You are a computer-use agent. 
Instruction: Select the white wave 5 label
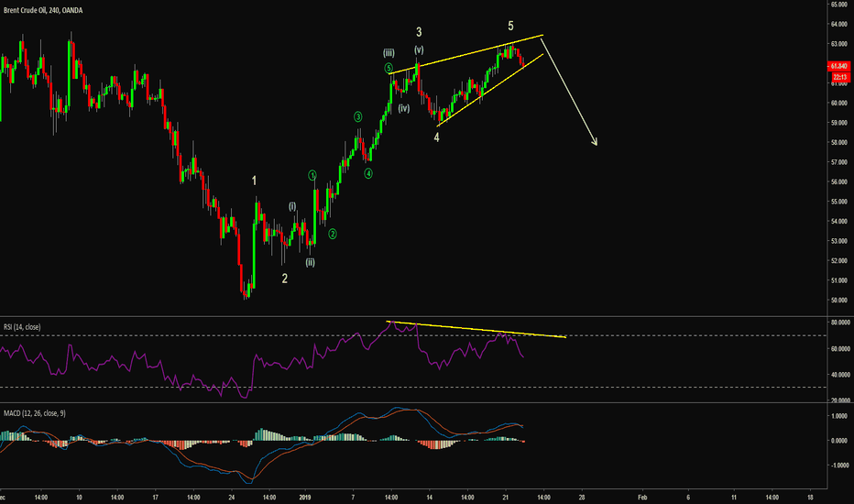510,26
